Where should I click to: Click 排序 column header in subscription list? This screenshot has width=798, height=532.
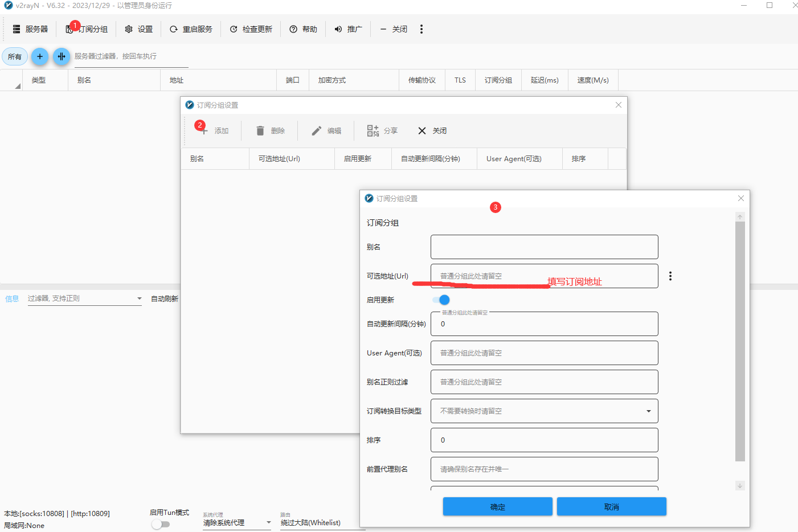[x=585, y=159]
